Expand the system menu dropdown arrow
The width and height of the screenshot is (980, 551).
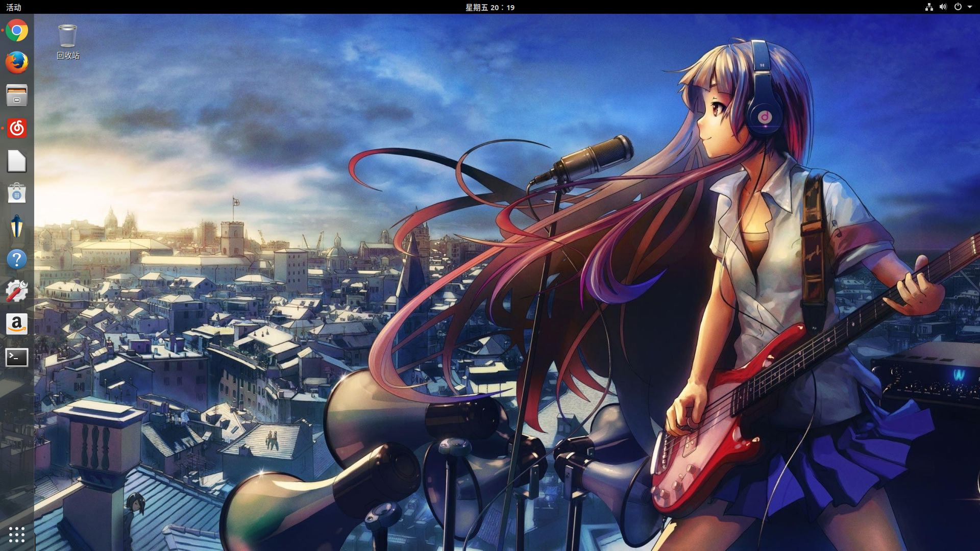point(970,7)
